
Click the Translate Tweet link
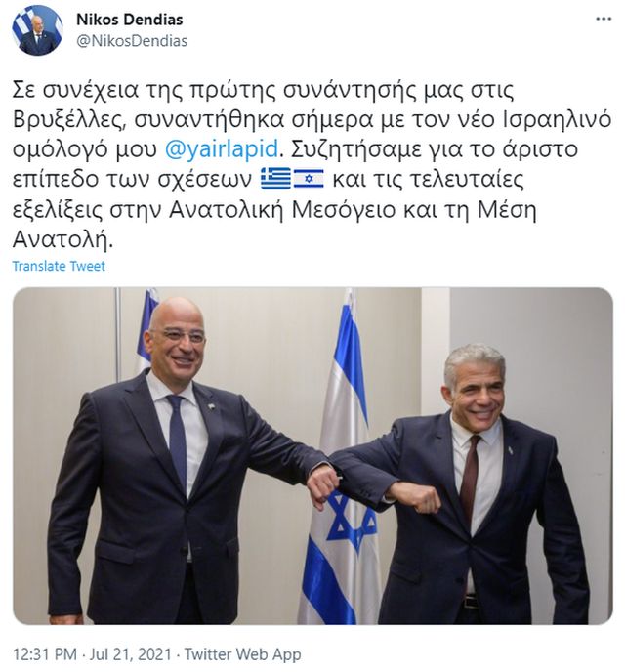click(59, 266)
